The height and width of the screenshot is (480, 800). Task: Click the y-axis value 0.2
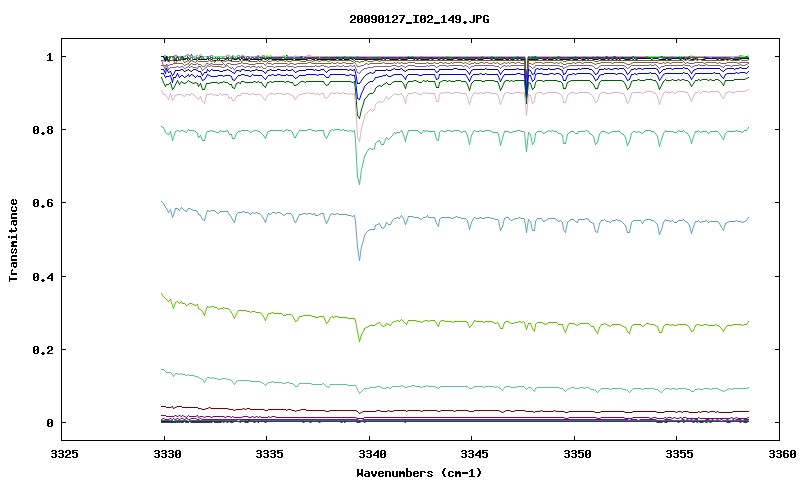coord(43,350)
